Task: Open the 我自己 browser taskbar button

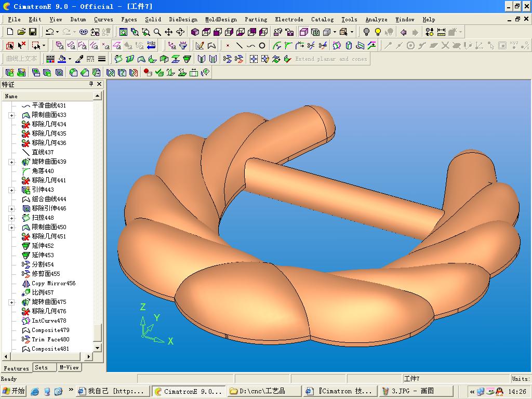Action: pos(113,391)
